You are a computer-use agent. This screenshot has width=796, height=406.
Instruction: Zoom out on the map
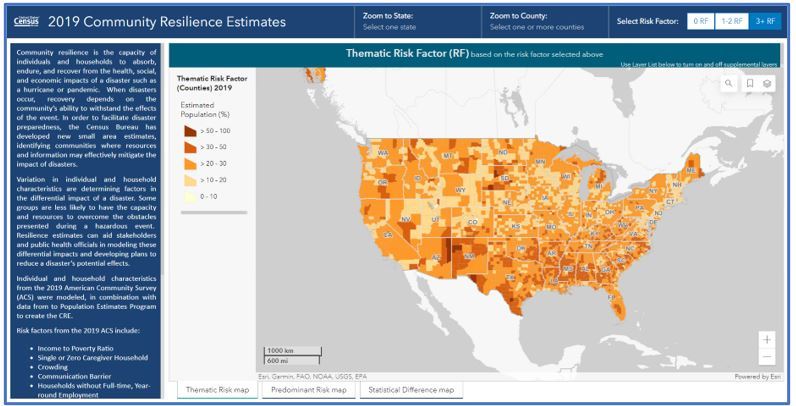(x=766, y=357)
